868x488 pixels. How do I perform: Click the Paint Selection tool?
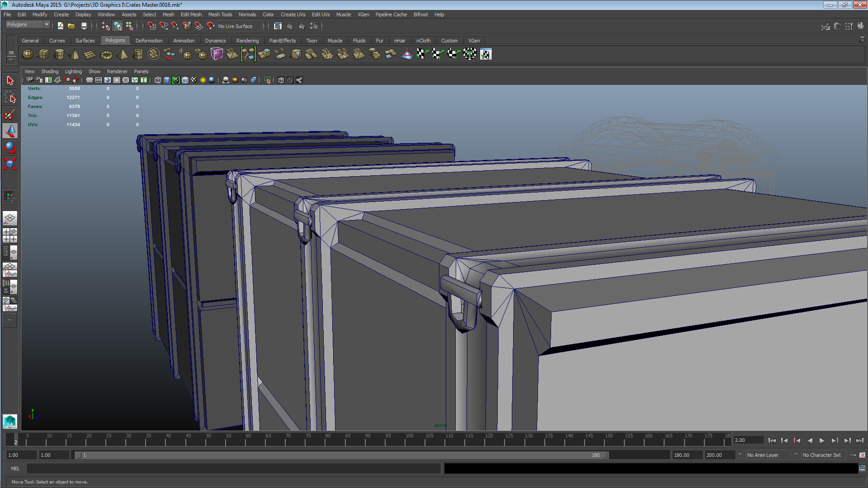point(10,114)
